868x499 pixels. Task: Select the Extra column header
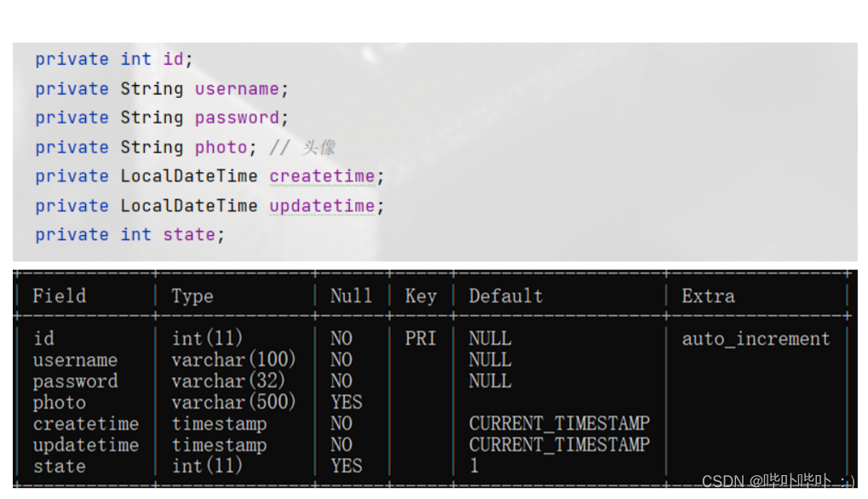(708, 296)
